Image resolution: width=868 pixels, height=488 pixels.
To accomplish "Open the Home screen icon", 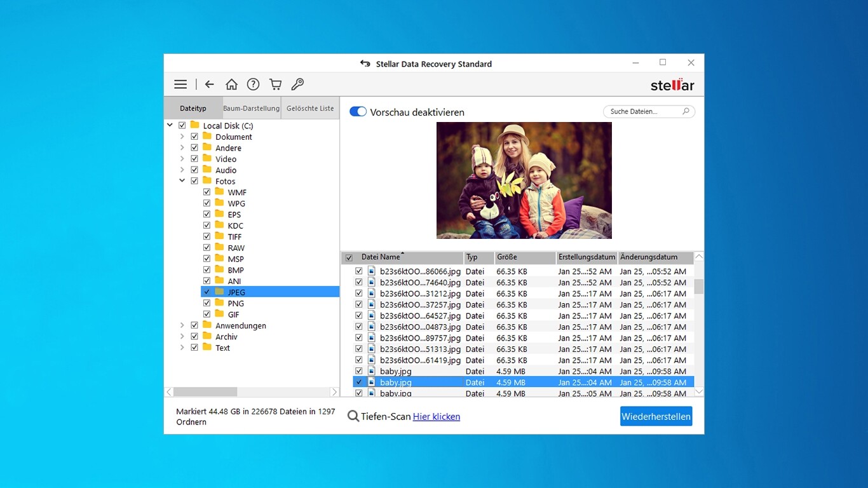I will coord(231,85).
